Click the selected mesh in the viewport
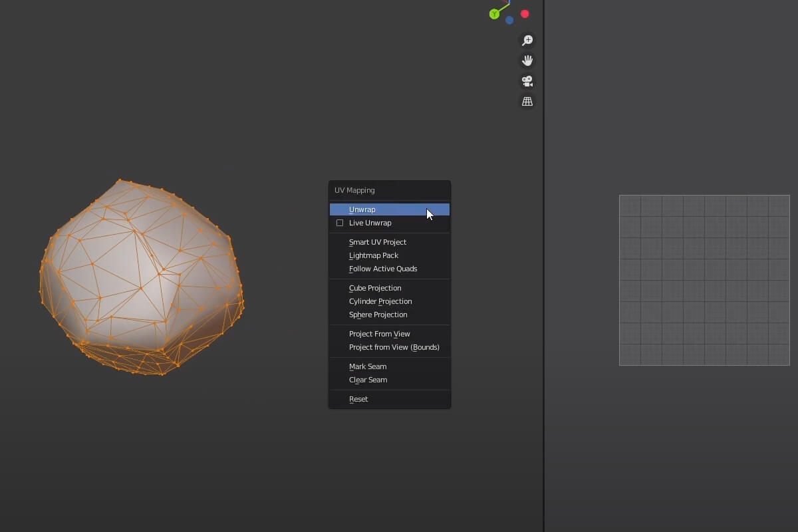Screen dimensions: 798x532 (x=141, y=277)
